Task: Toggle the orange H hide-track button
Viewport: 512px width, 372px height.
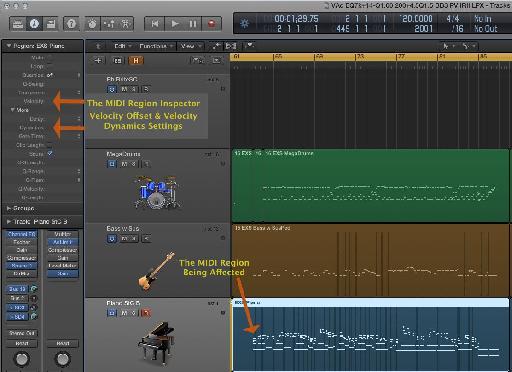Action: click(136, 61)
